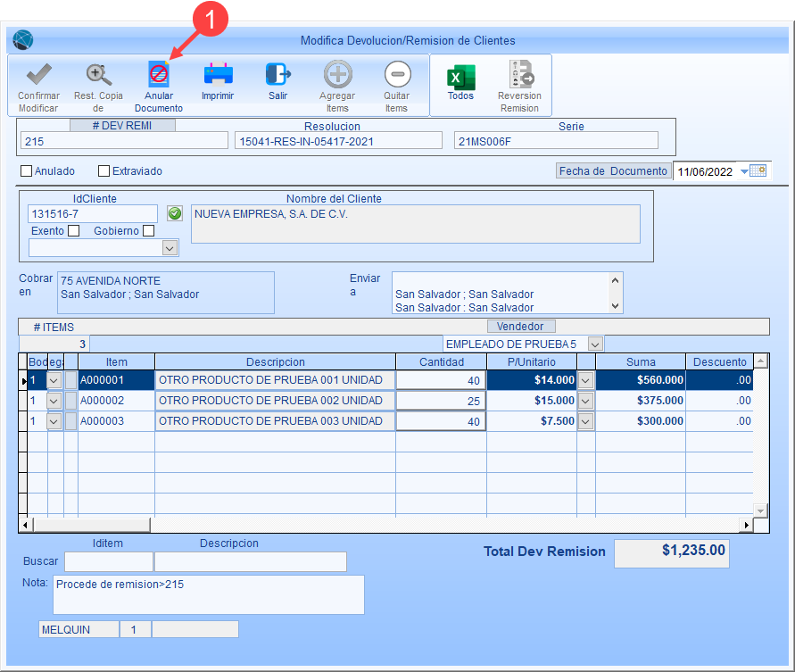Open price dropdown for $14.000 row

tap(585, 380)
